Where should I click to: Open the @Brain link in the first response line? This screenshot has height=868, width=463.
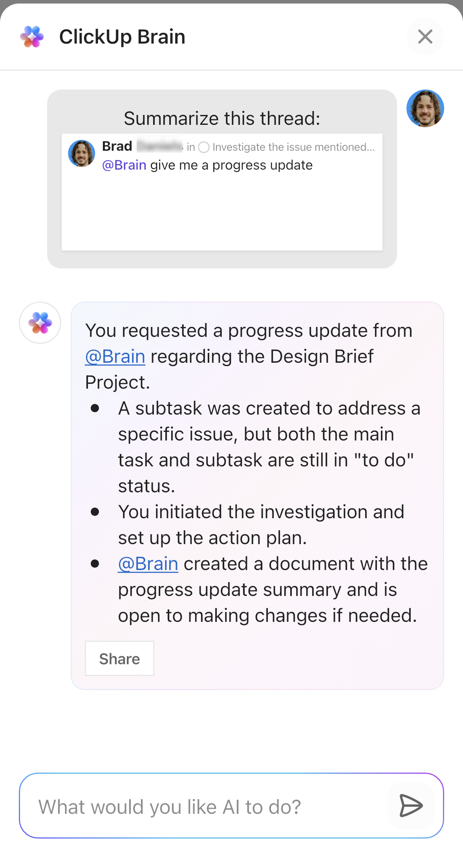click(115, 356)
